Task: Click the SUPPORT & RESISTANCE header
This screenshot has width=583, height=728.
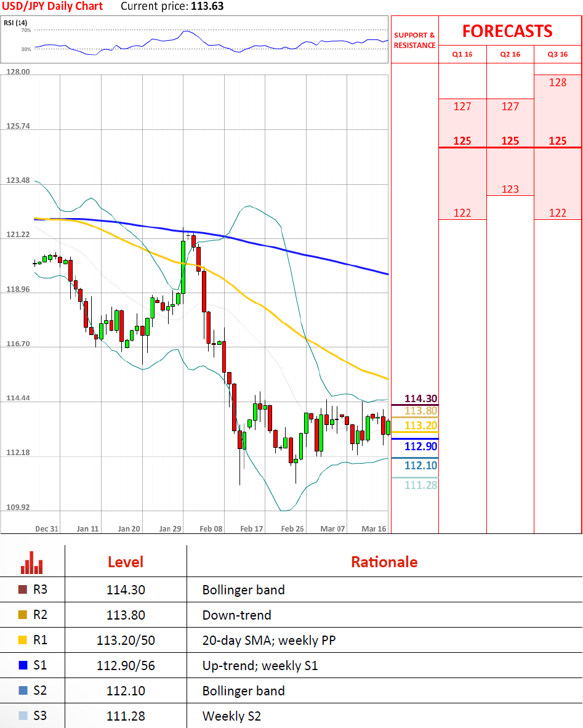Action: point(414,41)
